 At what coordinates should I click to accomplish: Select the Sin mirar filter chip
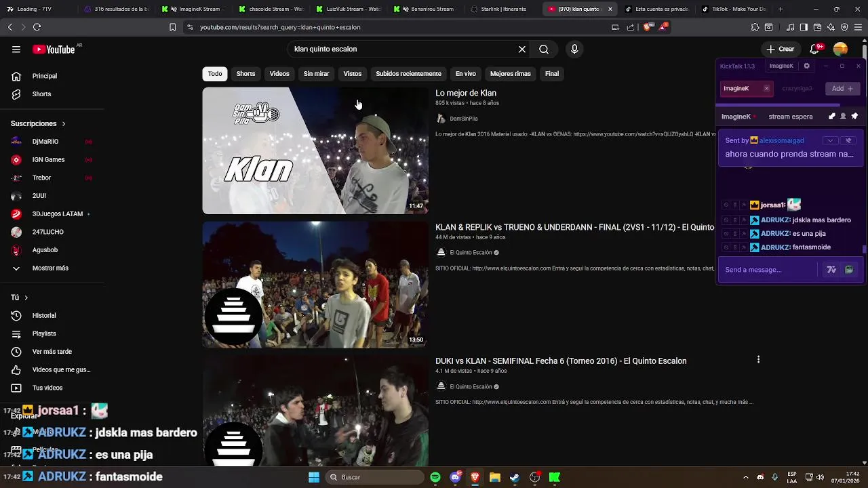tap(316, 73)
